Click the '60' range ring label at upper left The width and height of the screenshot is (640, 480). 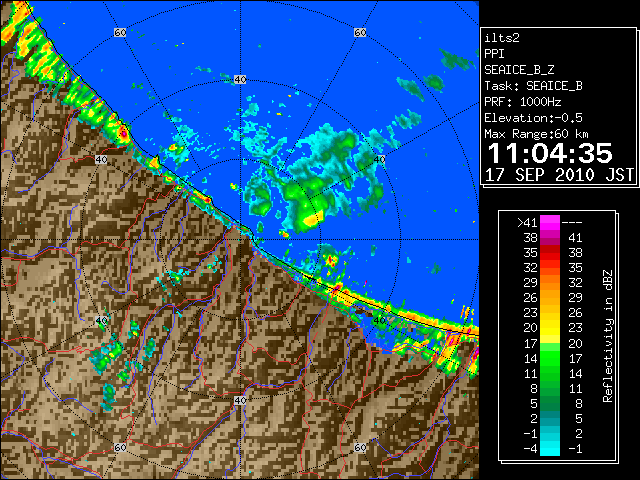click(x=120, y=32)
